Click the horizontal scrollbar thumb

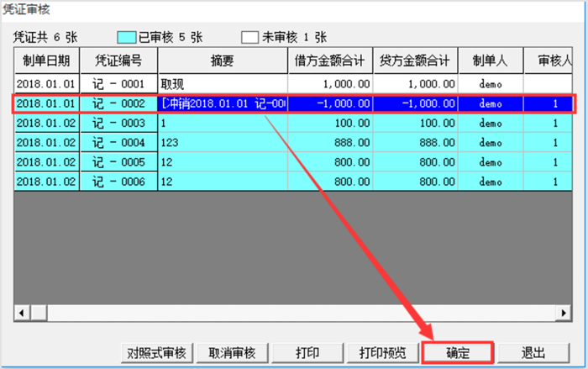[x=39, y=313]
